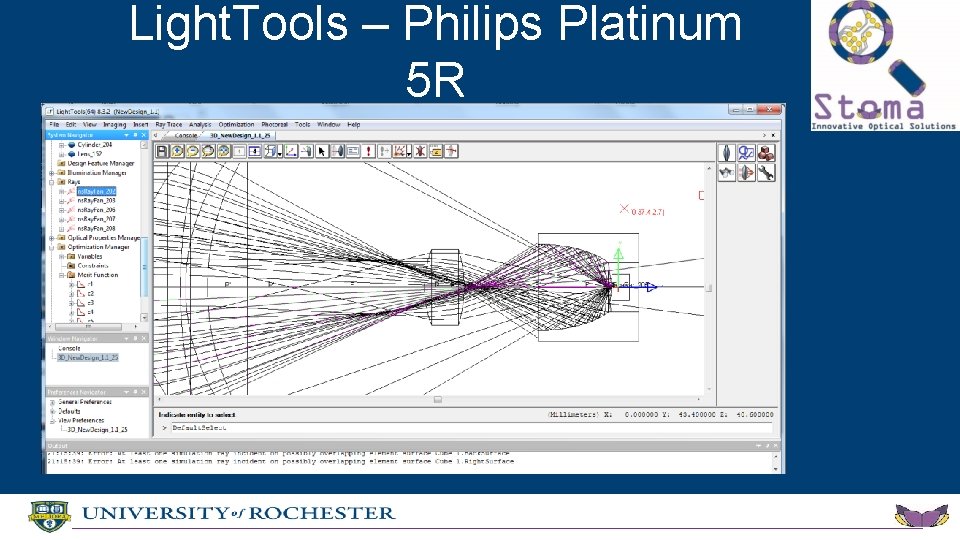Pin the Window Navigator panel
960x540 pixels.
(x=135, y=339)
